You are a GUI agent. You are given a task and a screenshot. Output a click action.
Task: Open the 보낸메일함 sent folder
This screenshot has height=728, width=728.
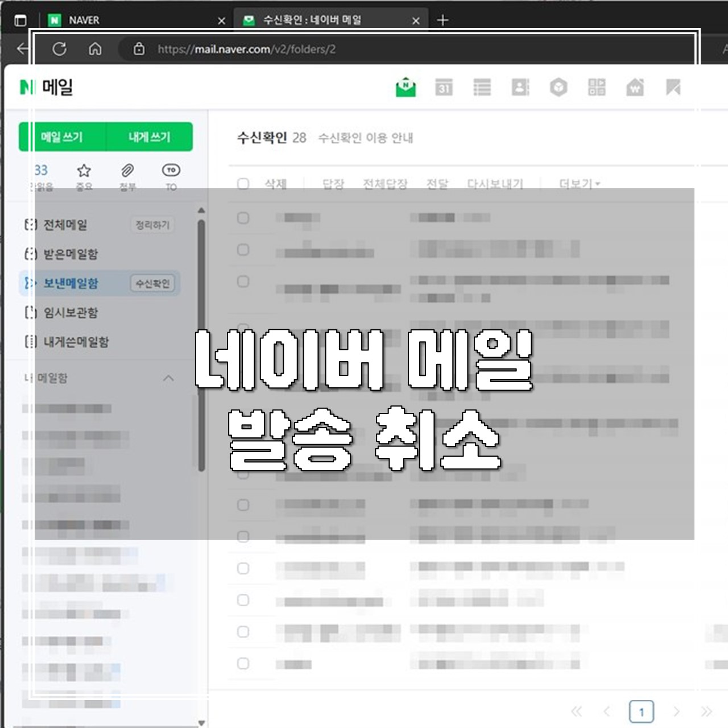tap(71, 283)
